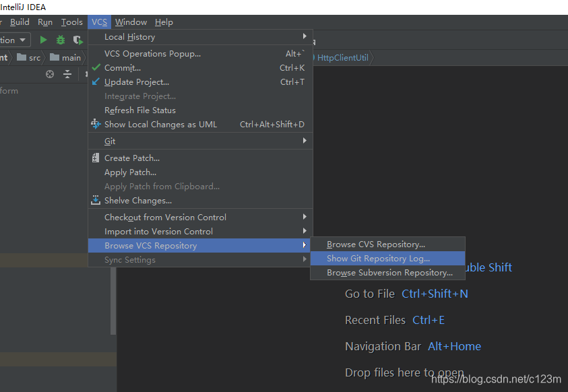
Task: Click the src folder breadcrumb
Action: (29, 57)
